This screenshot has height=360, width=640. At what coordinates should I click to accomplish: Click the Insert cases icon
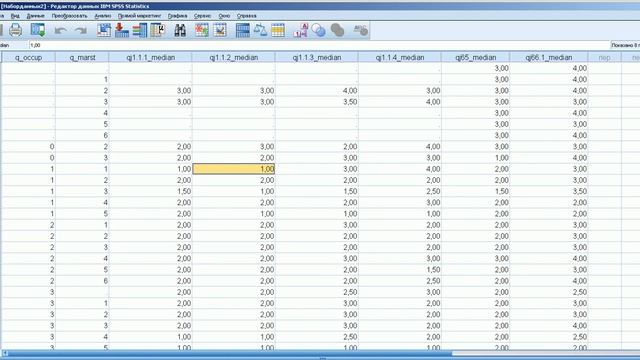pyautogui.click(x=202, y=30)
